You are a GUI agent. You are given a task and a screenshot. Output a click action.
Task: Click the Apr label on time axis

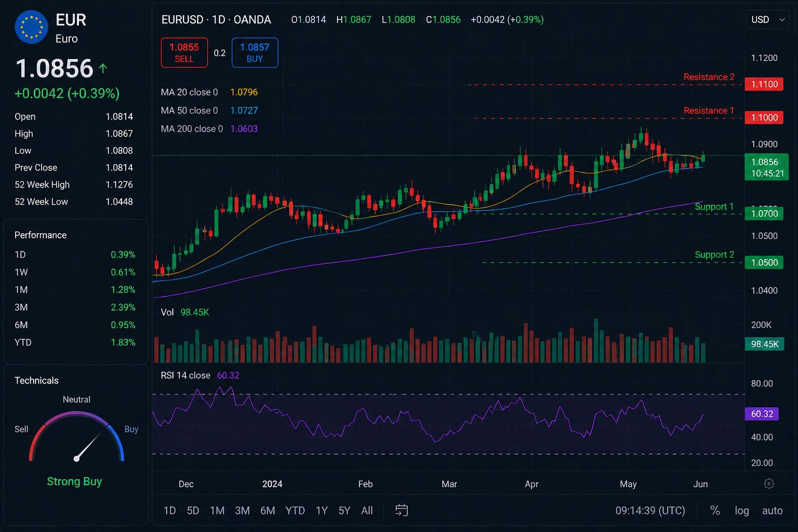pos(531,484)
